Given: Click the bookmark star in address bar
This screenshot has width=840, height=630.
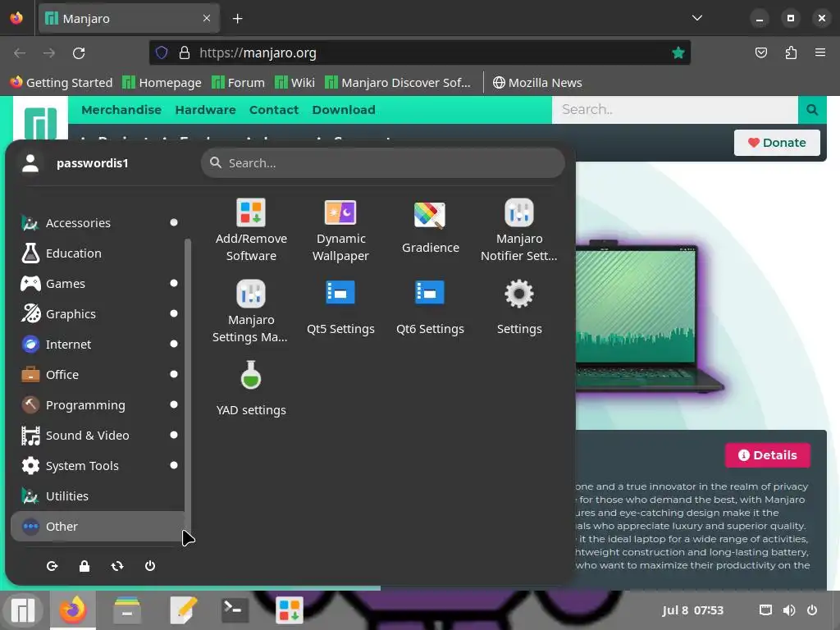Looking at the screenshot, I should pos(678,53).
